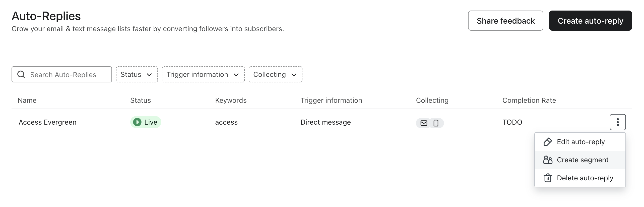Viewport: 644px width, 207px height.
Task: Click the Share feedback button
Action: coord(505,21)
